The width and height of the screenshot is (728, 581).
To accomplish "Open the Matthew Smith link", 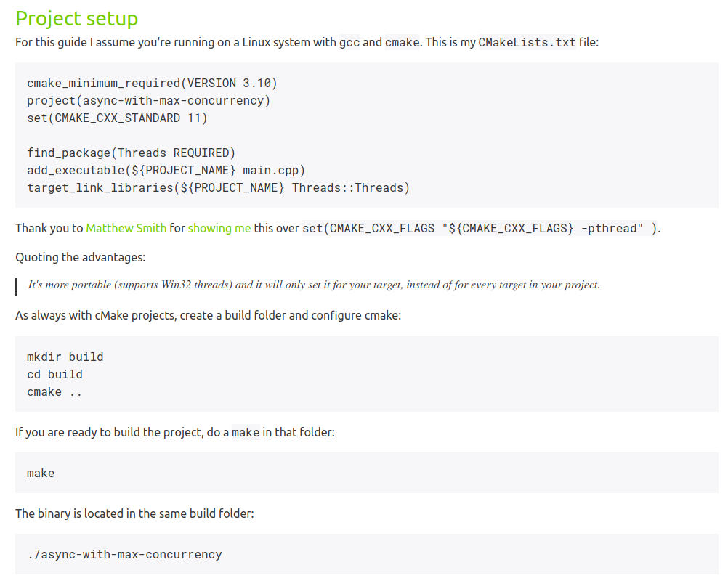I will pyautogui.click(x=126, y=228).
